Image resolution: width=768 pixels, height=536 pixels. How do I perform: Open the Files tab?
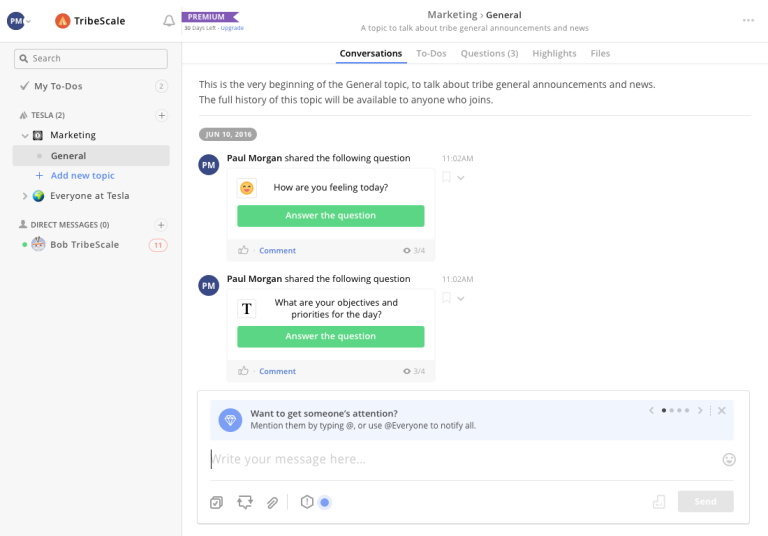tap(600, 53)
